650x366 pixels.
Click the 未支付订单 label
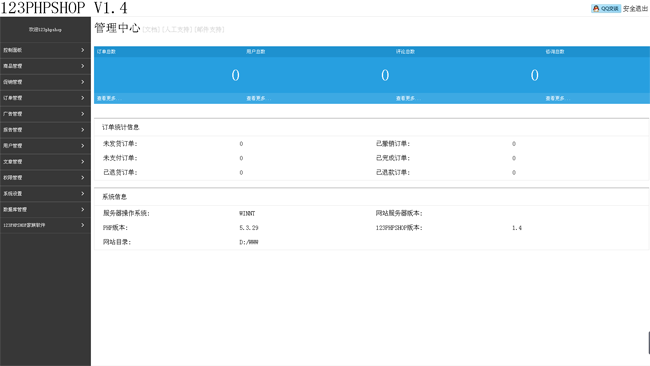[x=120, y=158]
